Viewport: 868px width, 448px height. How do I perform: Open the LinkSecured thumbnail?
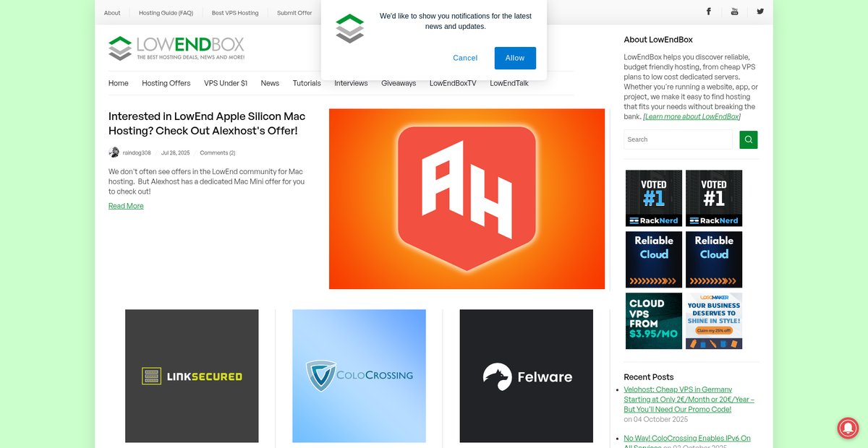[192, 376]
